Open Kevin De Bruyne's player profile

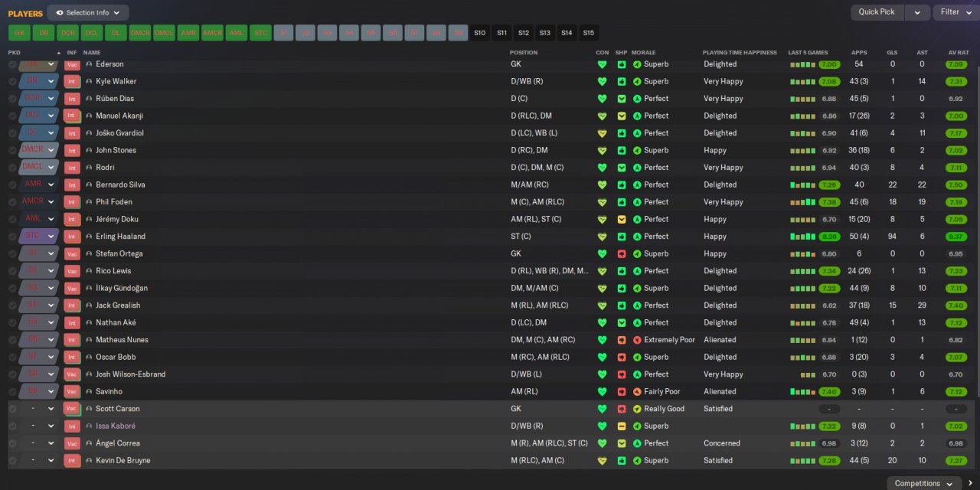pyautogui.click(x=122, y=460)
